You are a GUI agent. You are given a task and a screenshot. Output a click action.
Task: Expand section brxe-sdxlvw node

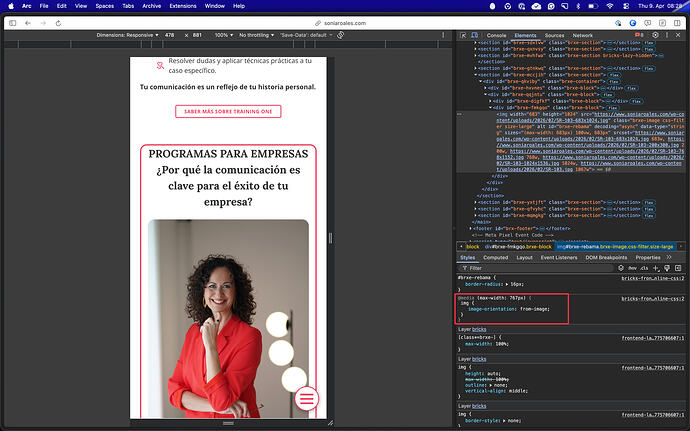click(476, 43)
